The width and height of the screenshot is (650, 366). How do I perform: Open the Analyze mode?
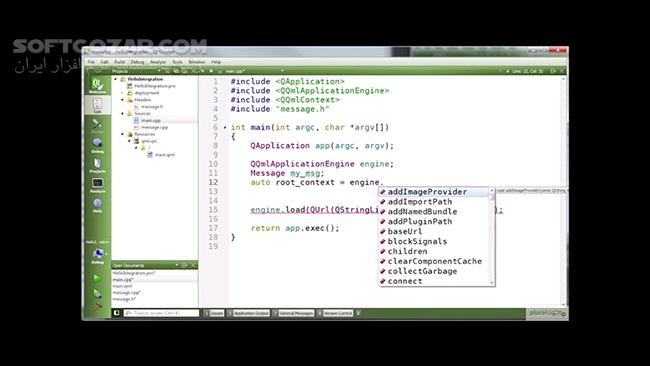pyautogui.click(x=97, y=185)
